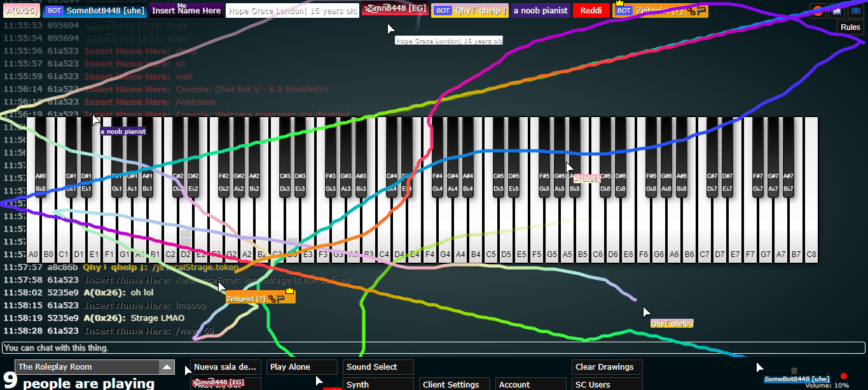
Task: Select SomeBot8448 [uhe] player tag in list
Action: click(95, 10)
